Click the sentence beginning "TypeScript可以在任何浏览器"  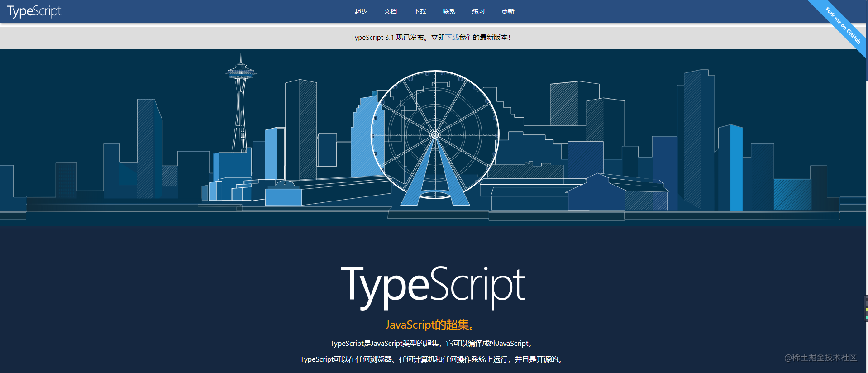coord(432,359)
